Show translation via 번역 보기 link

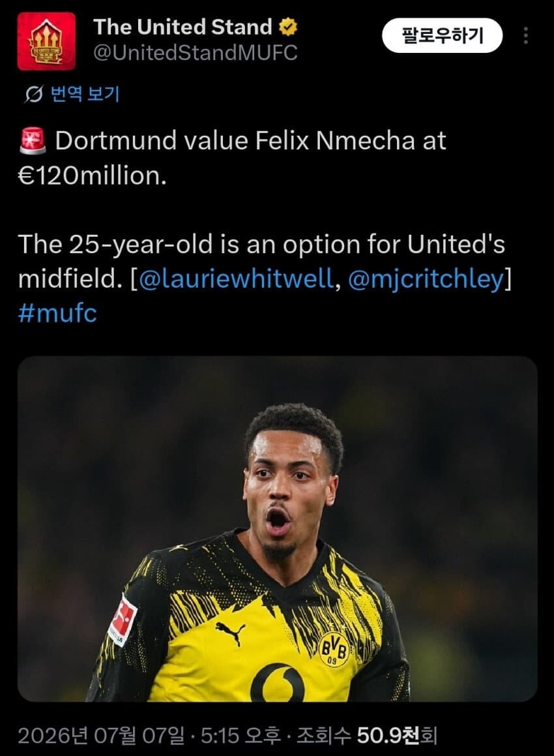coord(85,93)
